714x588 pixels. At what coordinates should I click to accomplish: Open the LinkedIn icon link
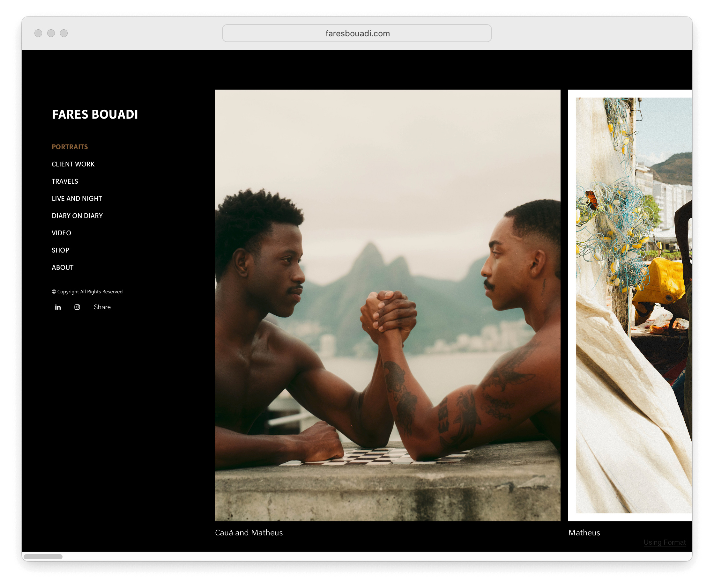coord(58,307)
